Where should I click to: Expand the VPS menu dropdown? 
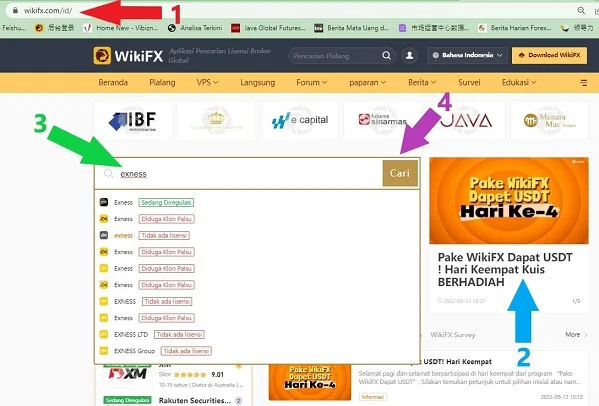point(207,82)
